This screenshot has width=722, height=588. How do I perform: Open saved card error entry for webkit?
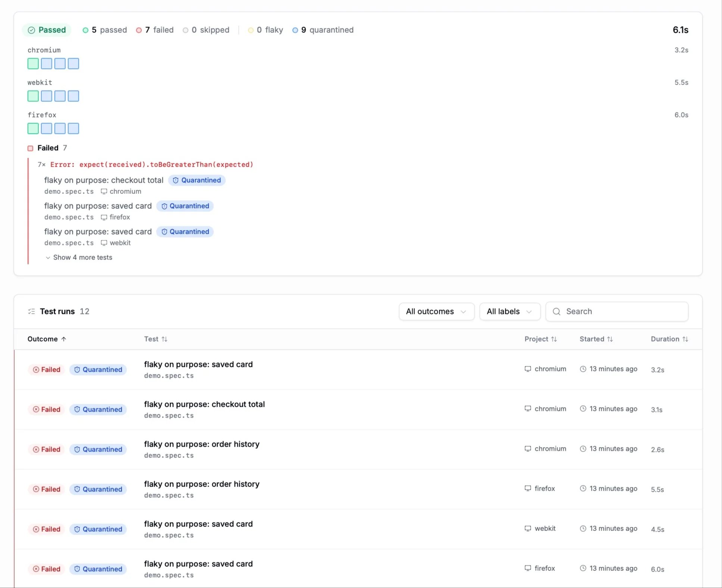click(x=98, y=232)
